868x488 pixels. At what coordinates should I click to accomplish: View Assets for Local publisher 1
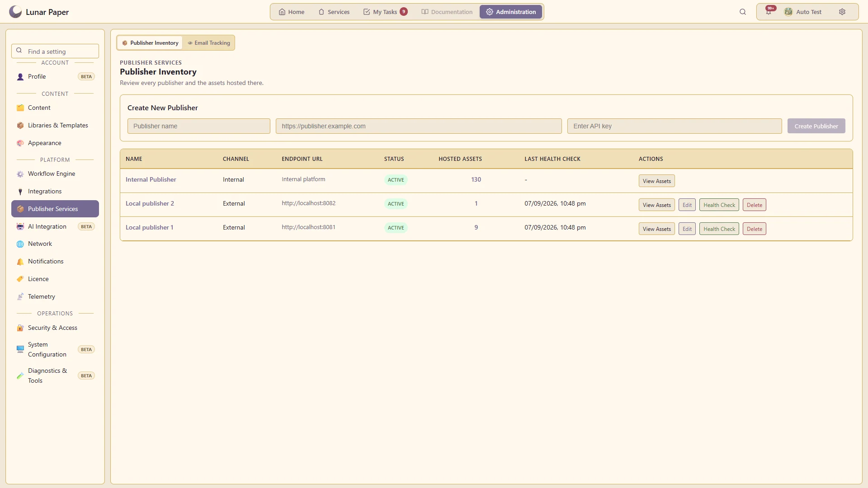[656, 229]
